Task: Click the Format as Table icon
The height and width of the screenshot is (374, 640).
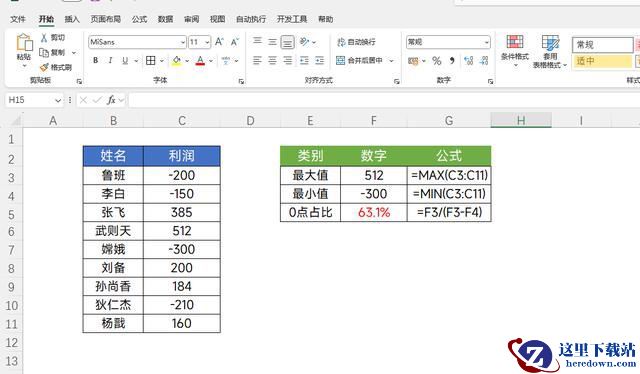Action: pos(550,42)
